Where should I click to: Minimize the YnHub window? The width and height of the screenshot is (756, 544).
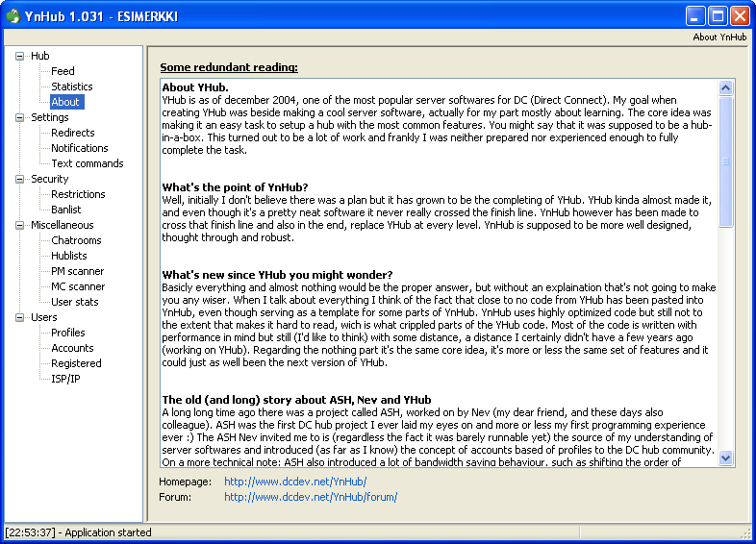(x=694, y=16)
